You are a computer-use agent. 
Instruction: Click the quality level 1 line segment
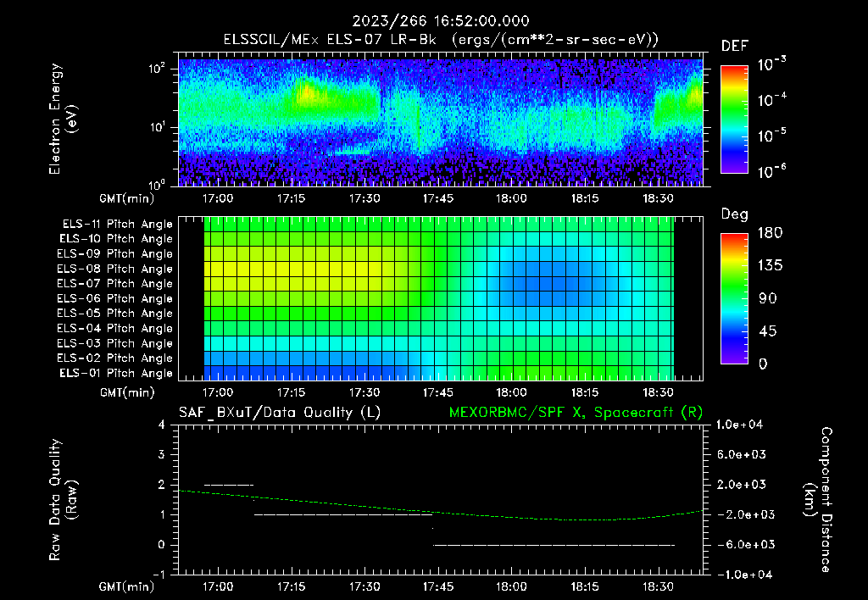click(343, 514)
